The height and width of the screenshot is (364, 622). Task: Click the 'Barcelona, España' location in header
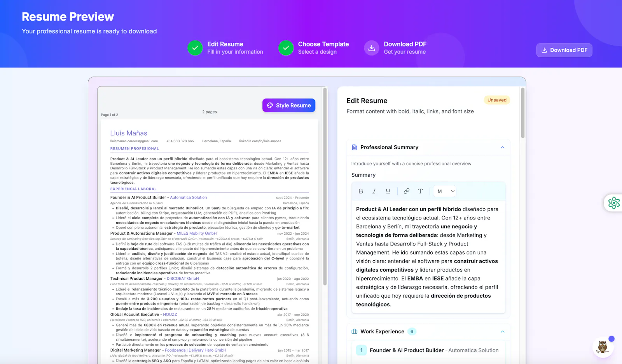pos(217,141)
